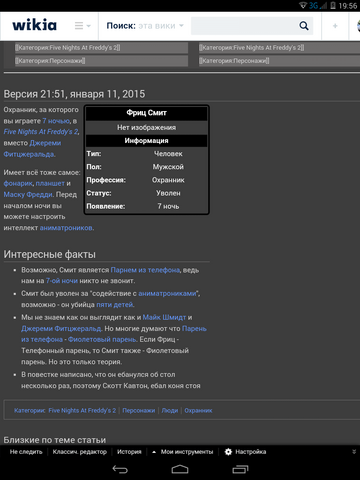Open the 'пяти детей' link
Screen dimensions: 360x480
115,305
